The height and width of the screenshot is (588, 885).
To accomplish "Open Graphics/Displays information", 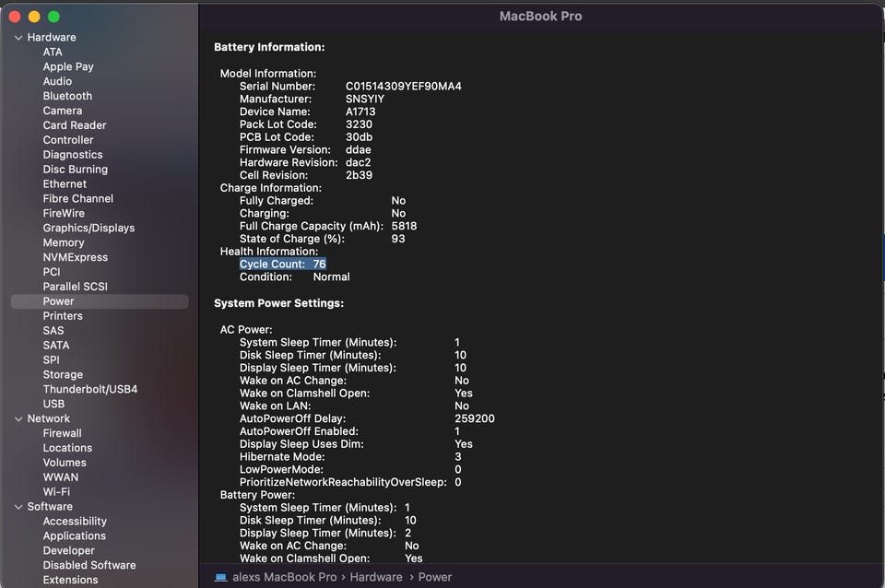I will [x=88, y=228].
